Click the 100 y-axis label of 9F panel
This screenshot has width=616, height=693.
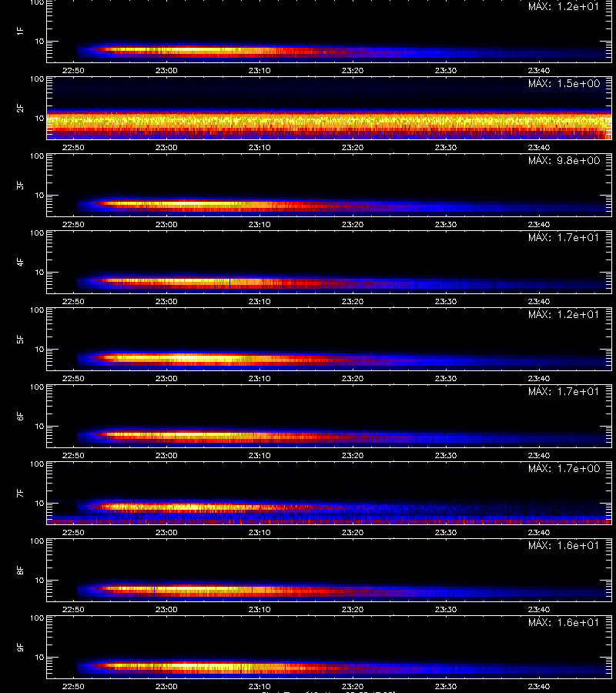(37, 618)
